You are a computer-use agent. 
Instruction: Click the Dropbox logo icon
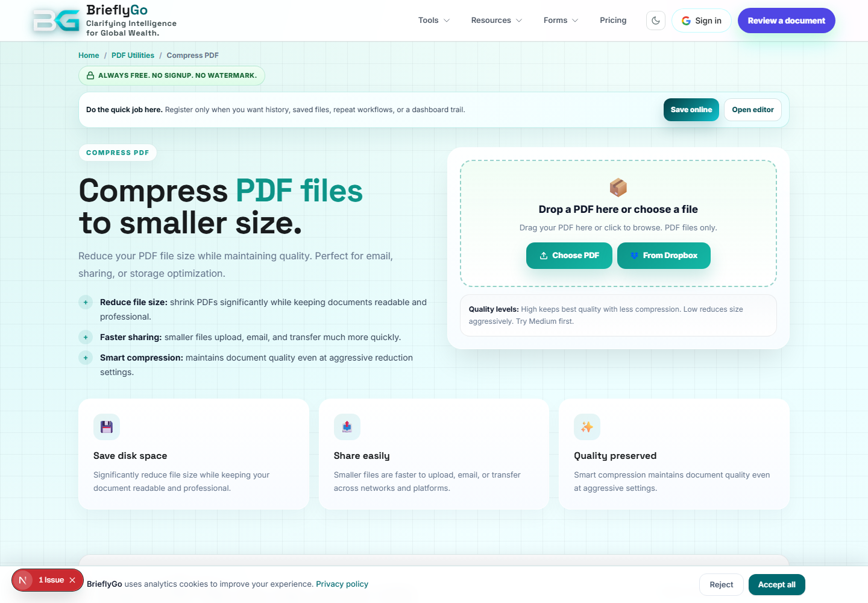634,256
